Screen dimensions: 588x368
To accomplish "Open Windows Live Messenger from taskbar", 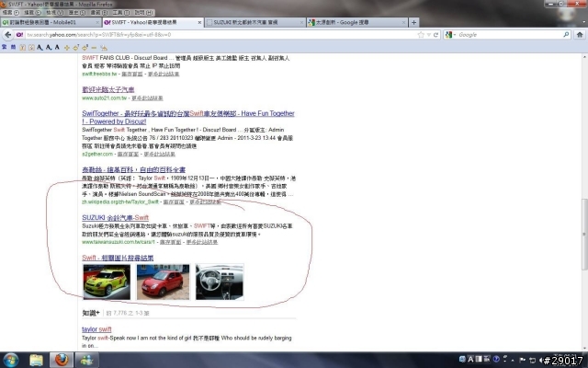I will pos(87,360).
